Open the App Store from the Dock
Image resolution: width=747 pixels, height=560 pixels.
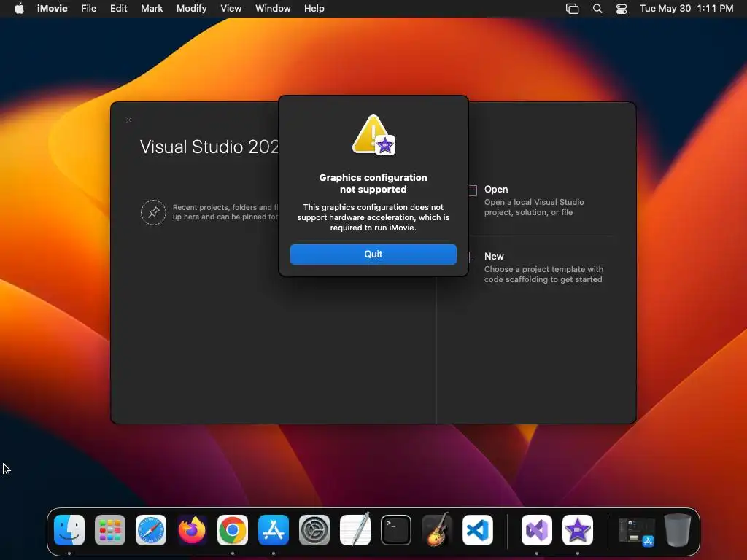click(274, 530)
